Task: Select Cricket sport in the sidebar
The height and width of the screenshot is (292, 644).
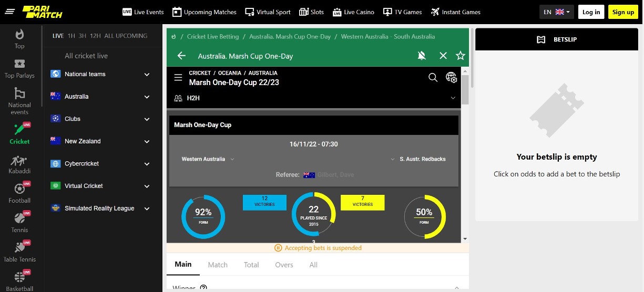Action: [19, 134]
